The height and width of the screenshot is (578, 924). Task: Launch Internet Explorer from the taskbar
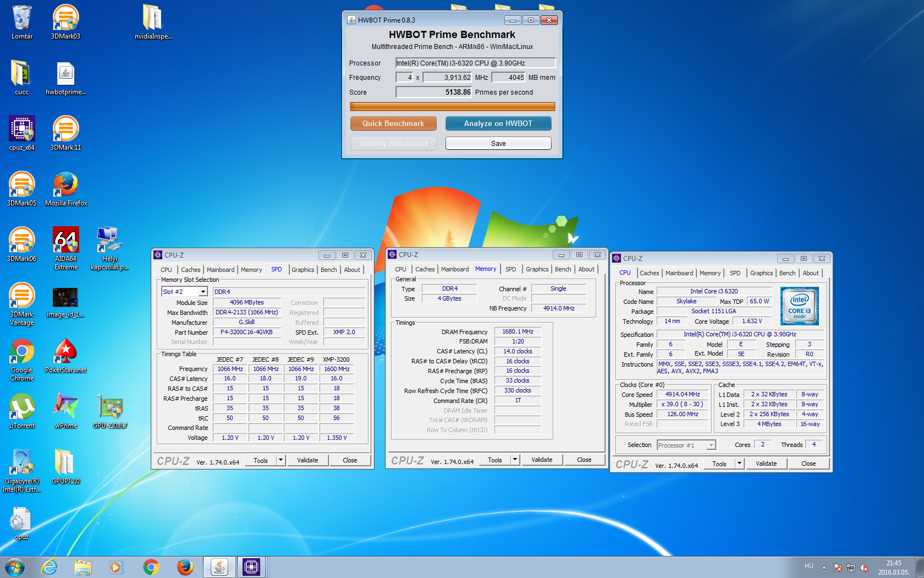click(x=50, y=567)
